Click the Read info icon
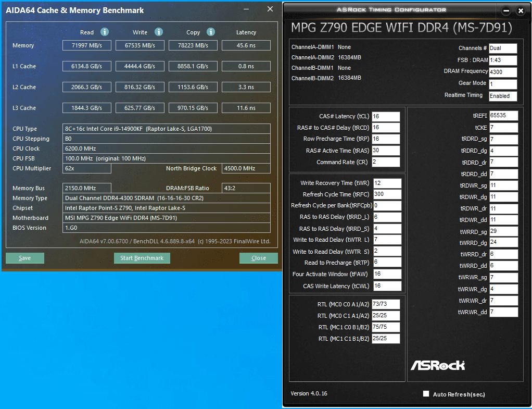This screenshot has width=532, height=409. 105,32
